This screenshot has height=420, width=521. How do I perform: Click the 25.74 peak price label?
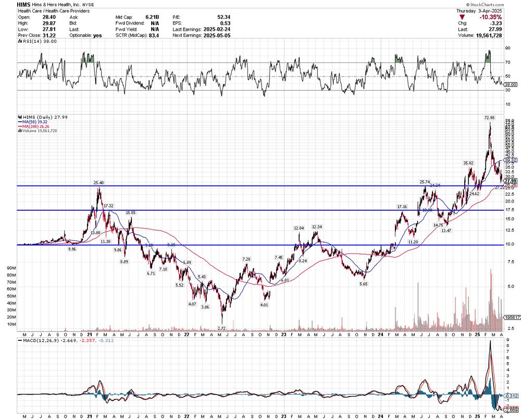coord(425,182)
